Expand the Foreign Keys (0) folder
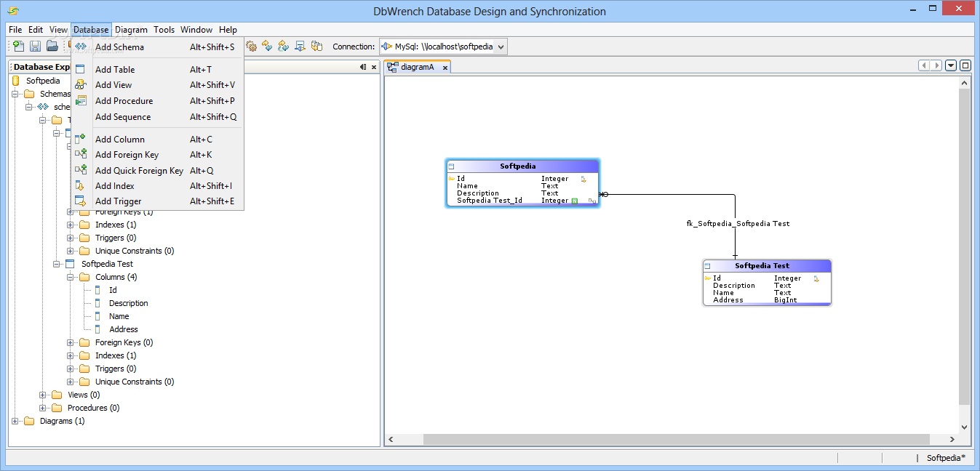The image size is (980, 471). pyautogui.click(x=71, y=342)
